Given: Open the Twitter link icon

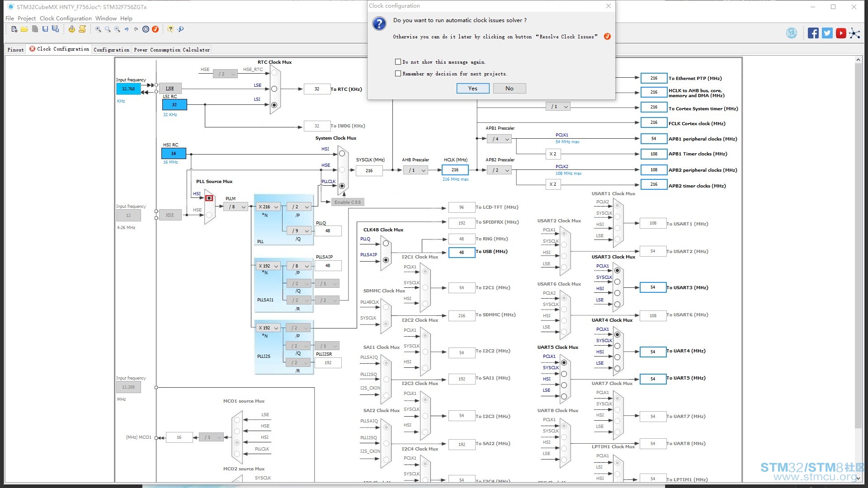Looking at the screenshot, I should tap(827, 33).
